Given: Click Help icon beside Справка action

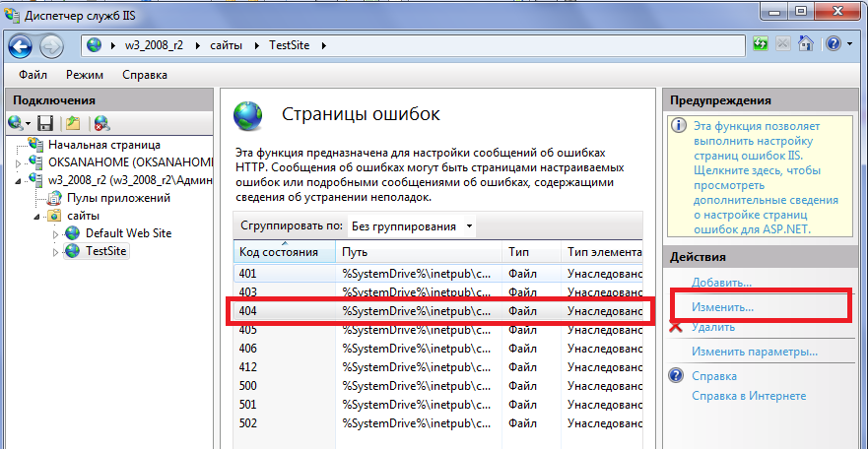Looking at the screenshot, I should [676, 376].
